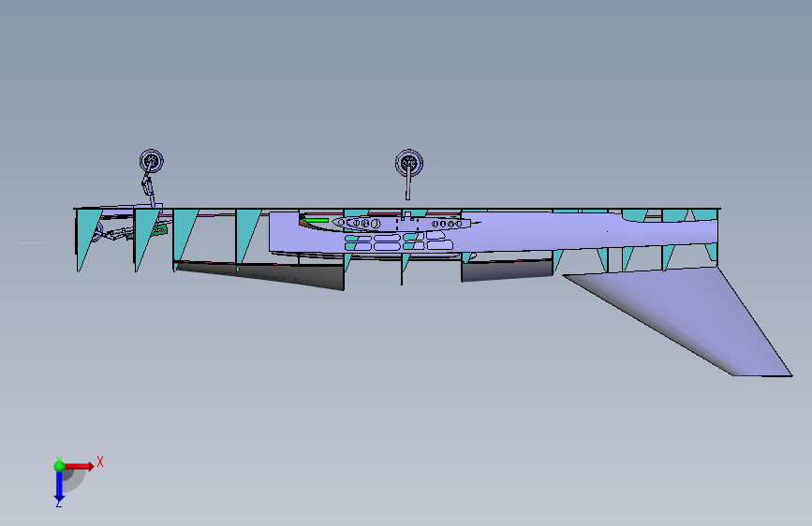This screenshot has width=812, height=526.
Task: Select the long dark gray panel under left fuselage
Action: (270, 275)
